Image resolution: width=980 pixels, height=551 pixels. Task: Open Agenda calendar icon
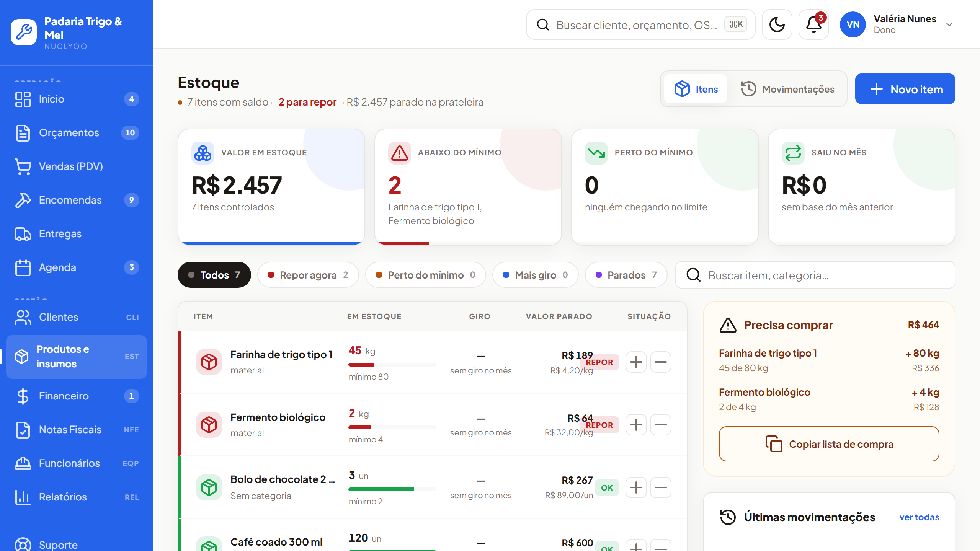tap(23, 267)
